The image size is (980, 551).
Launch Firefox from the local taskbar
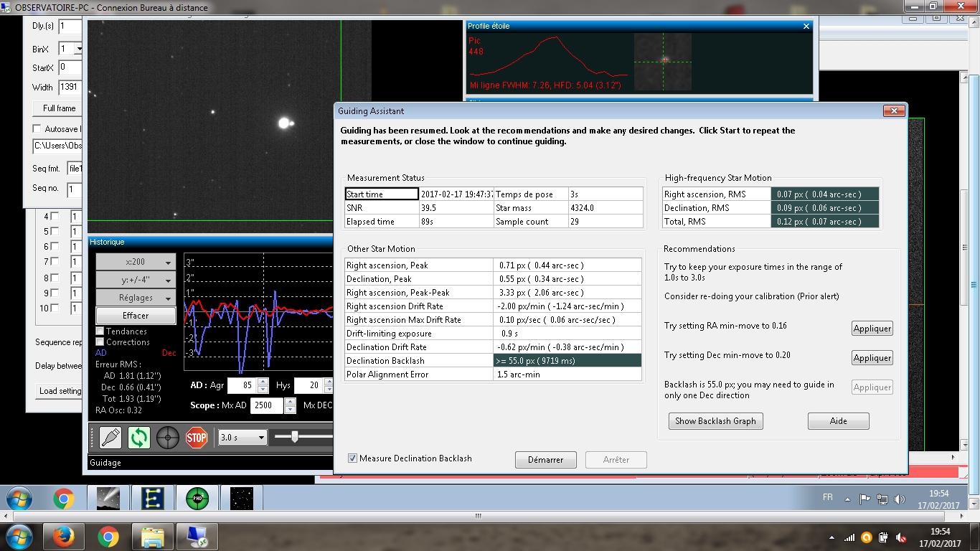click(x=63, y=537)
